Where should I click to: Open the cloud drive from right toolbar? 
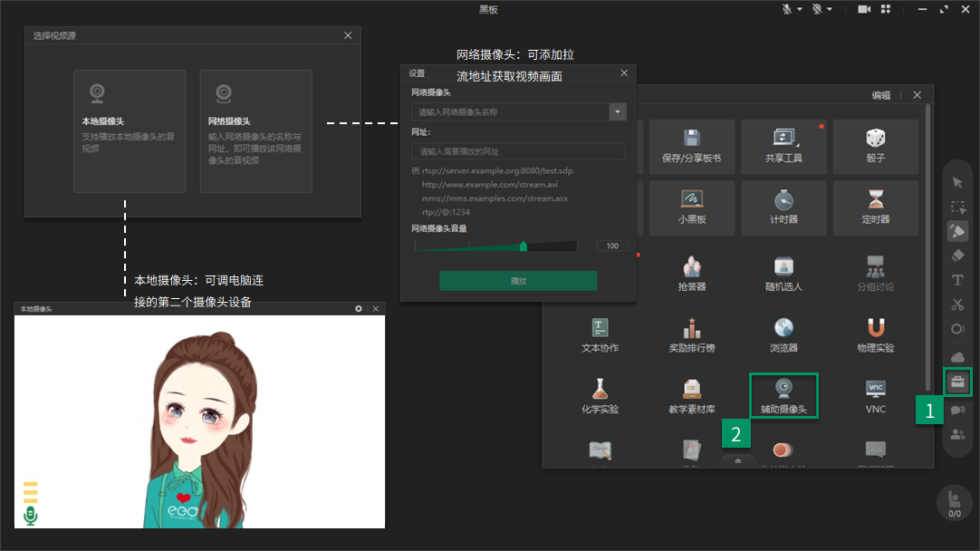957,356
